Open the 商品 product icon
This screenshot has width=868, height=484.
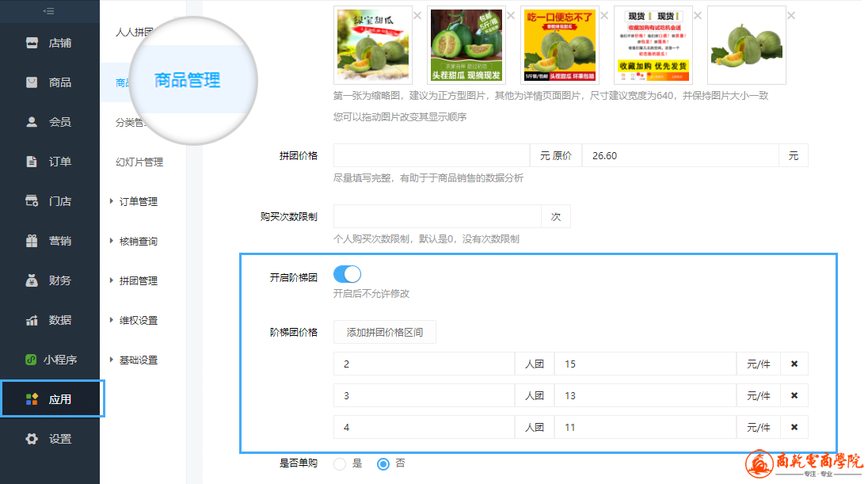click(32, 82)
